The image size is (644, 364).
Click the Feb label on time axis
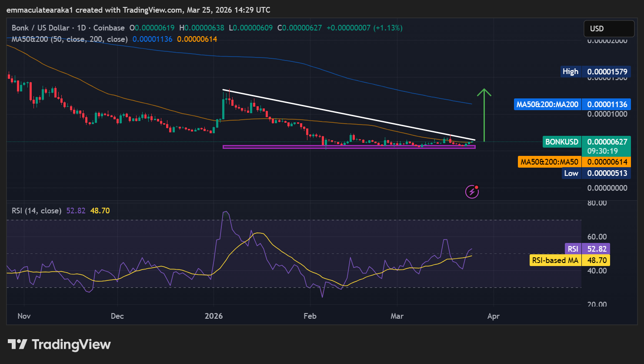[x=310, y=316]
